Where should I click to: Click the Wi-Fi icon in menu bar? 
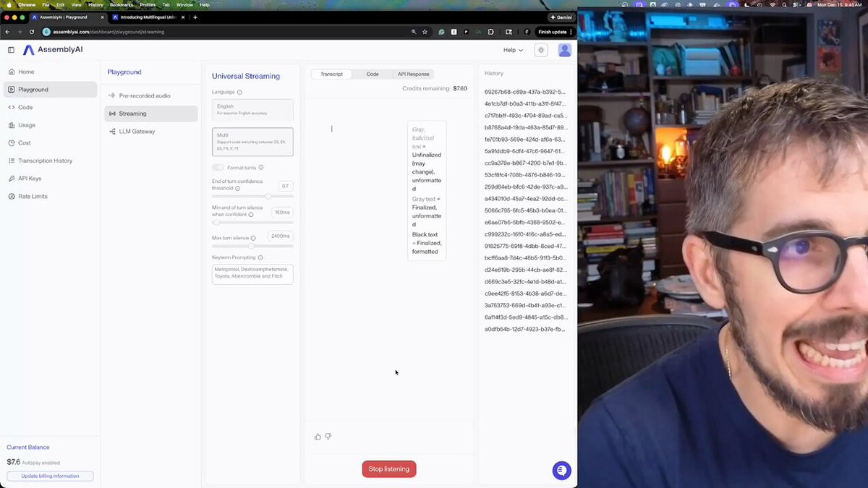coord(773,4)
